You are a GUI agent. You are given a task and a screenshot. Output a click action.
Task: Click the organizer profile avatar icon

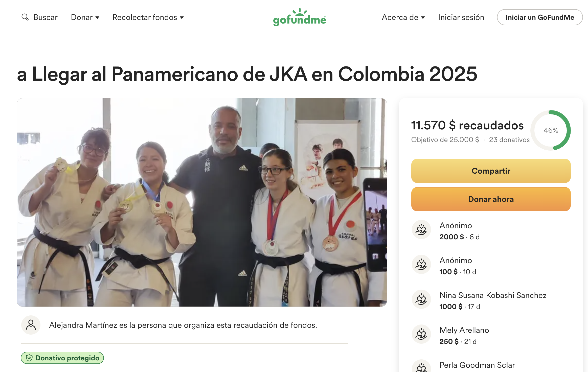coord(31,325)
